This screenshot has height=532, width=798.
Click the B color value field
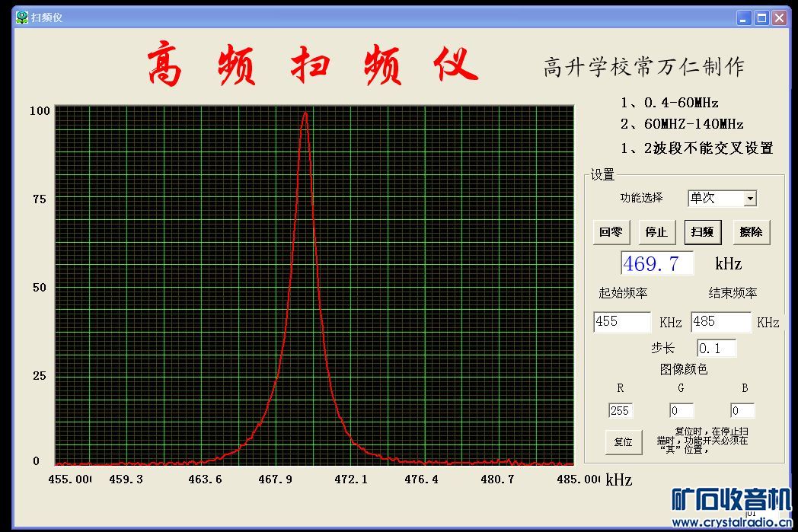click(x=742, y=411)
